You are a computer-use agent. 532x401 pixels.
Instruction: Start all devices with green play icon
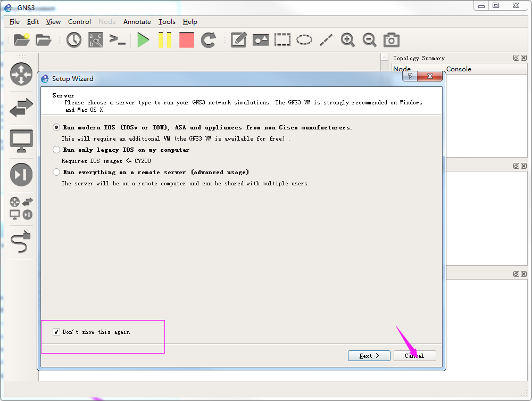pos(143,40)
